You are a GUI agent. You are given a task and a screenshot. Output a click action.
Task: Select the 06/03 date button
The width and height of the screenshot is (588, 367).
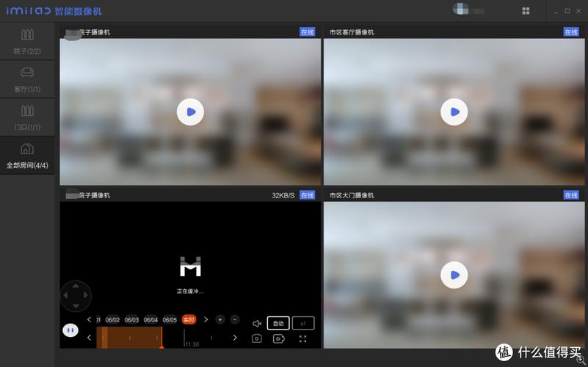tap(131, 320)
